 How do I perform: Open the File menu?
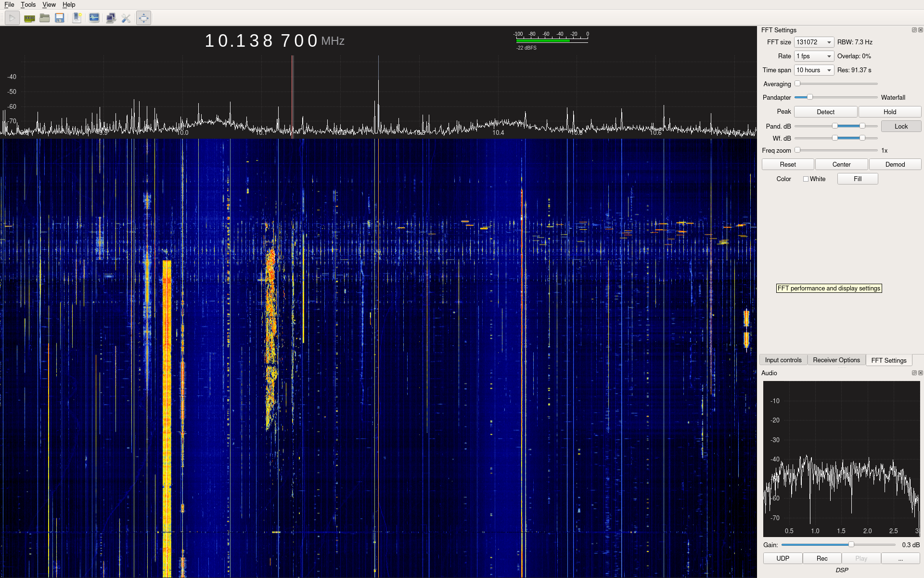tap(9, 4)
